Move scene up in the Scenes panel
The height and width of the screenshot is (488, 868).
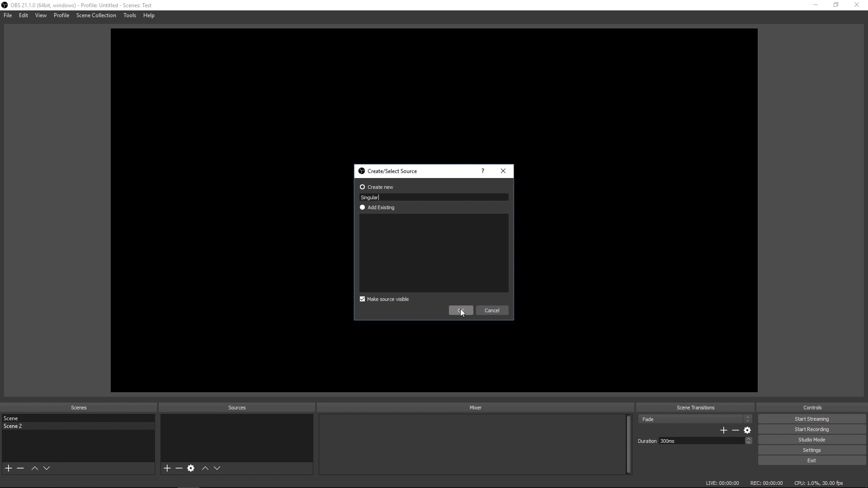(x=35, y=468)
